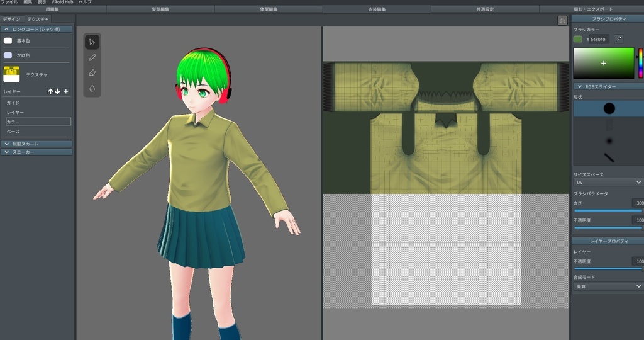644x340 pixels.
Task: Open the 体型編集 body editing tab
Action: click(x=269, y=9)
